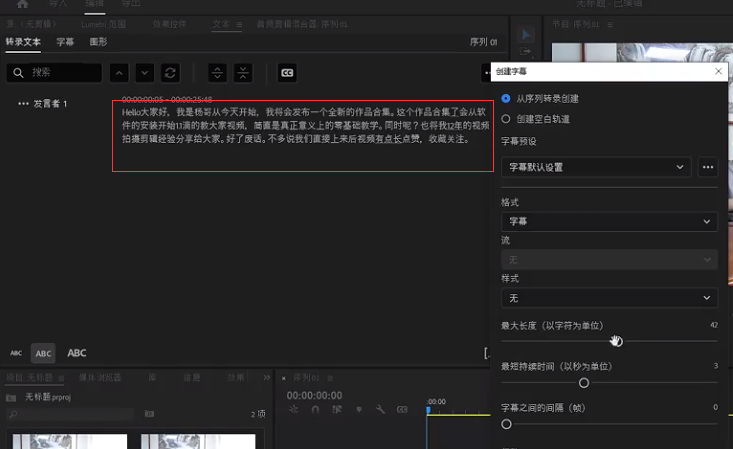Close the 序列01 timeline tab with x

point(284,378)
